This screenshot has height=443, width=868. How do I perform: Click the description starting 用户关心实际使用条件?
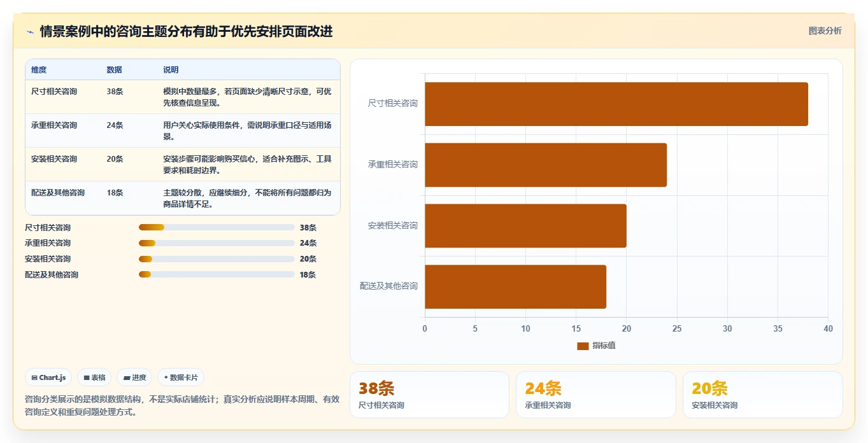coord(248,130)
